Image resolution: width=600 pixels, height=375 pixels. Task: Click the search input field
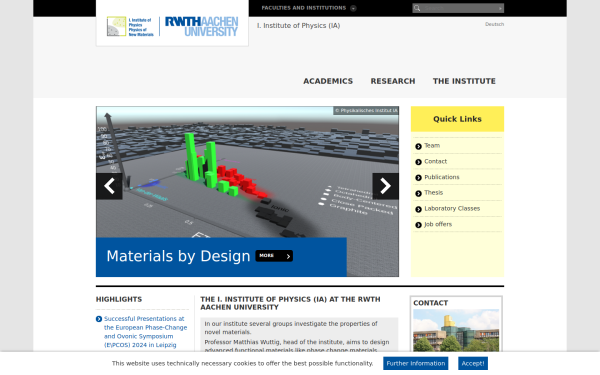(459, 8)
